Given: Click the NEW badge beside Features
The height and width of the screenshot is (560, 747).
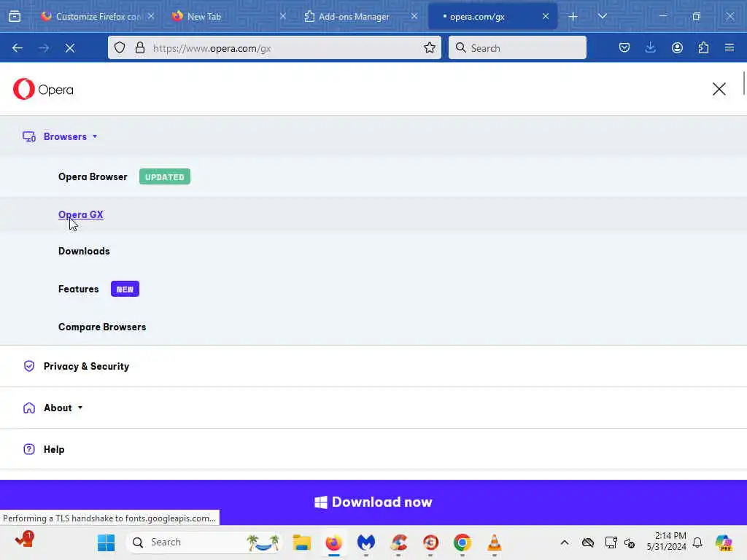Looking at the screenshot, I should point(125,289).
